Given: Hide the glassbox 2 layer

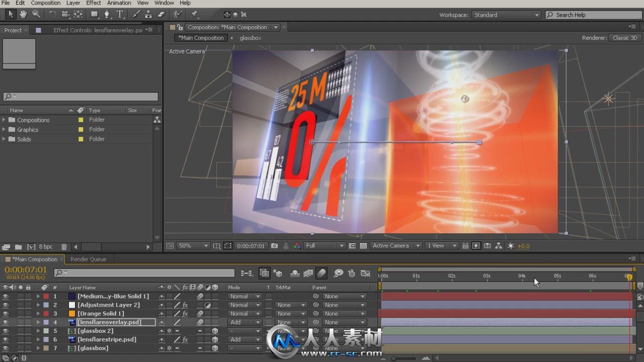Looking at the screenshot, I should pos(6,331).
